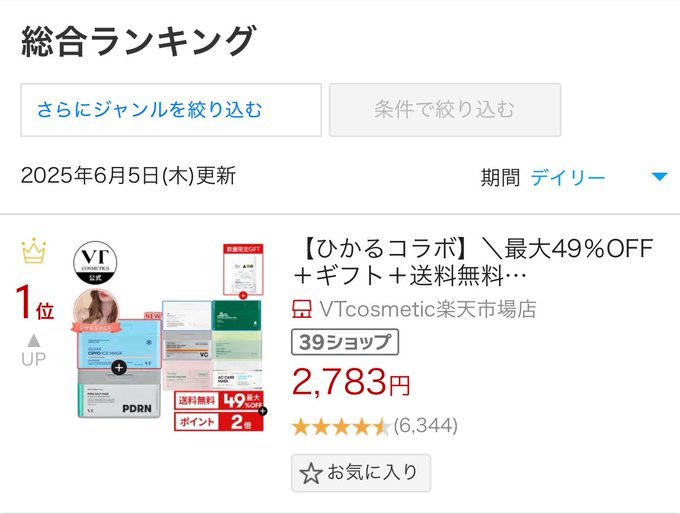
Task: Open the ひかるコラボ product title link
Action: 473,262
